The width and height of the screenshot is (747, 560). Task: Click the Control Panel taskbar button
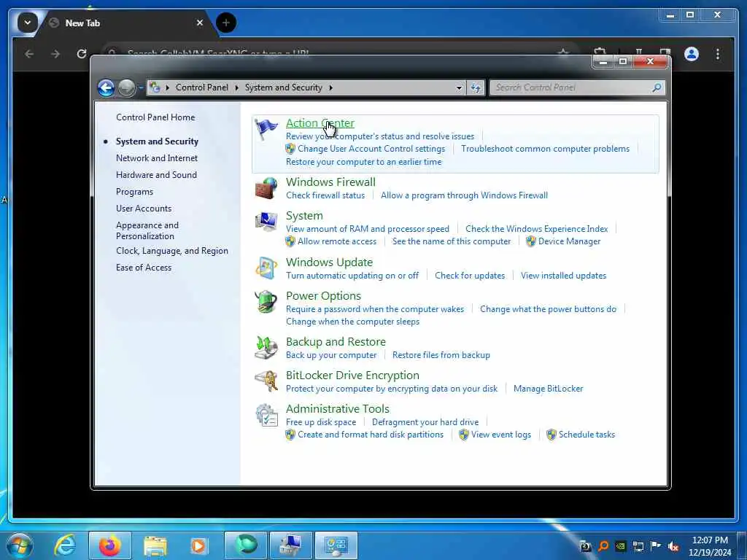pyautogui.click(x=336, y=545)
